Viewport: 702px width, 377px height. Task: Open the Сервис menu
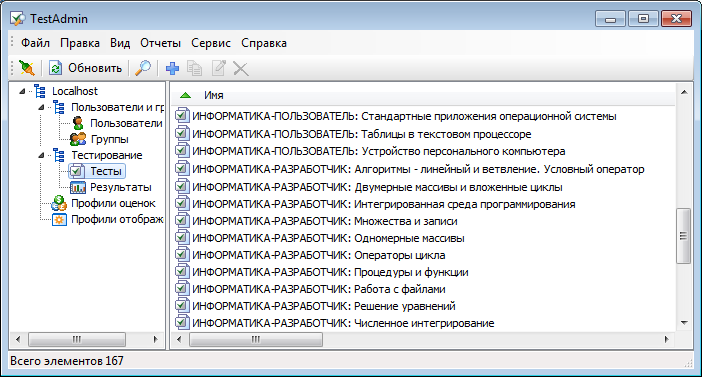[211, 43]
